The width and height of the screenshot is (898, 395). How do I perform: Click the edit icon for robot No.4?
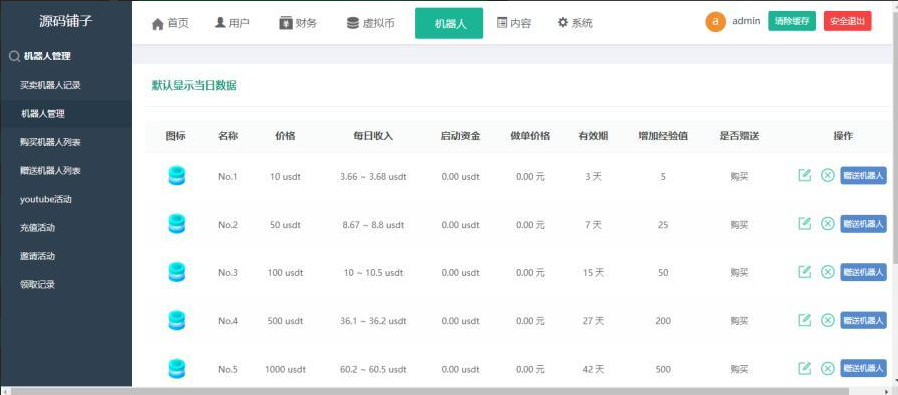[805, 320]
